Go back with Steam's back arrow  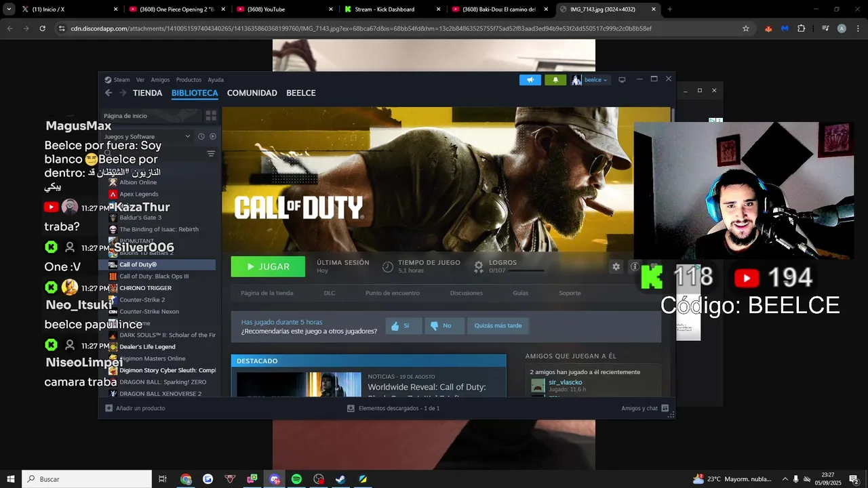pos(108,93)
